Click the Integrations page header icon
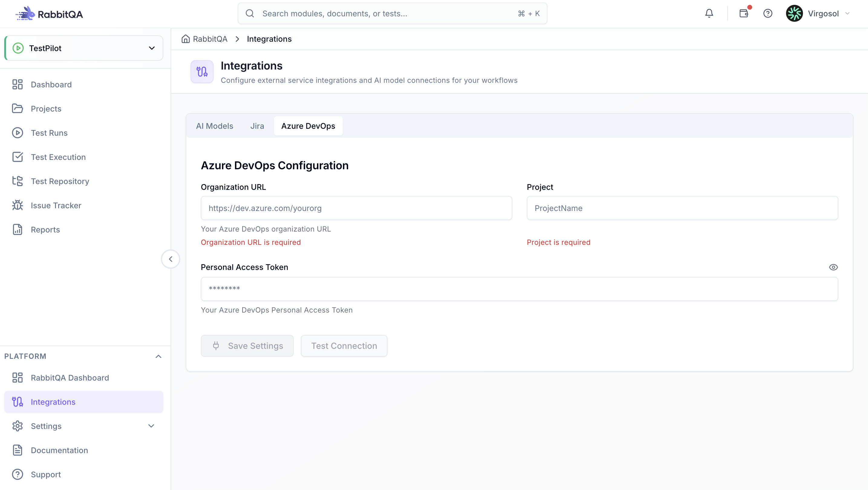This screenshot has height=490, width=868. (x=202, y=72)
